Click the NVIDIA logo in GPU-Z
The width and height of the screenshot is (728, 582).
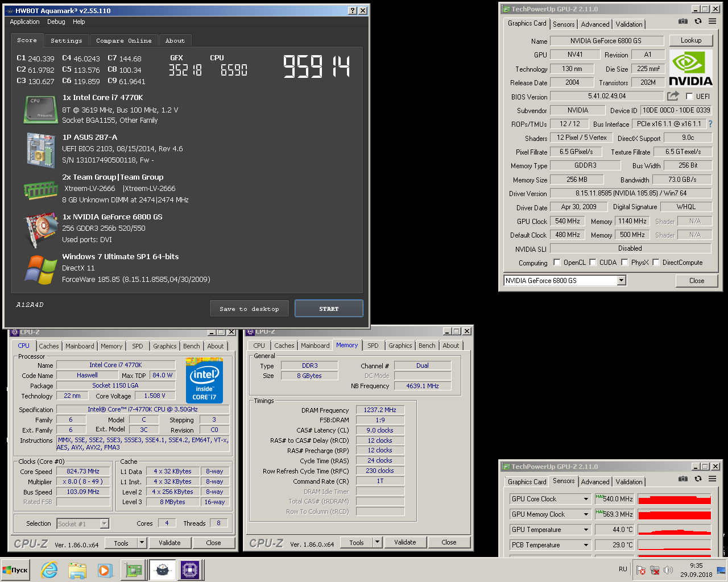(690, 68)
